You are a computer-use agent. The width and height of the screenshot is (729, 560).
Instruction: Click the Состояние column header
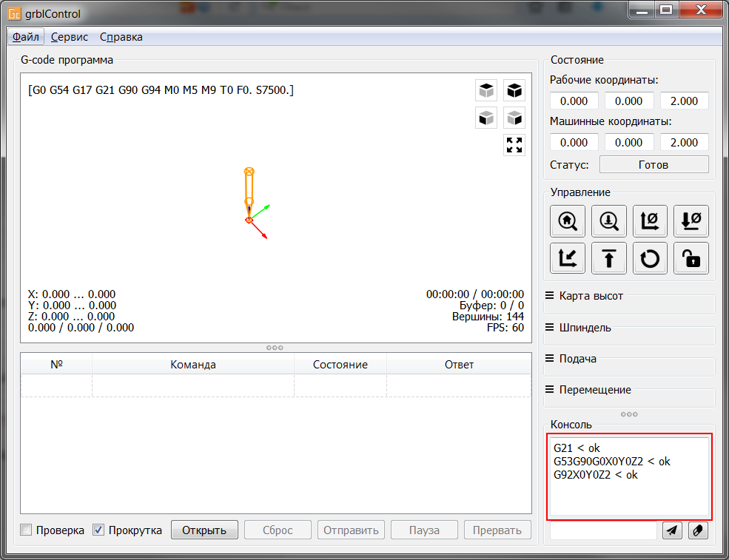click(x=340, y=365)
